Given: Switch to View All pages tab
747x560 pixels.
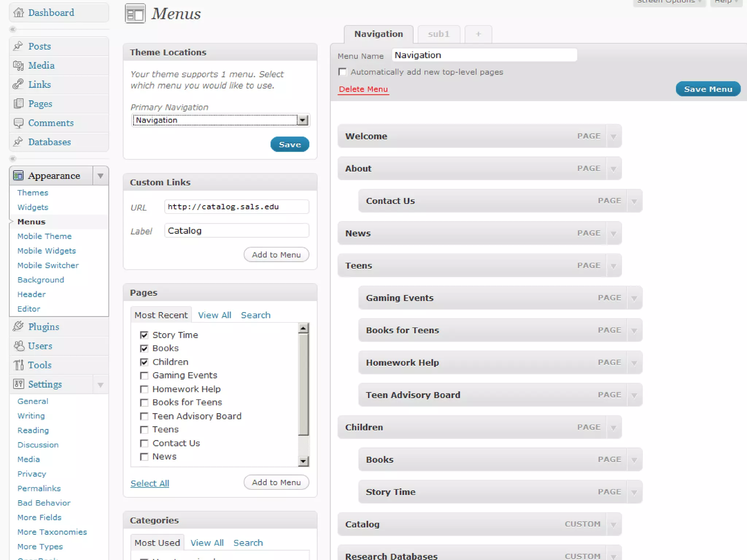Looking at the screenshot, I should coord(214,315).
